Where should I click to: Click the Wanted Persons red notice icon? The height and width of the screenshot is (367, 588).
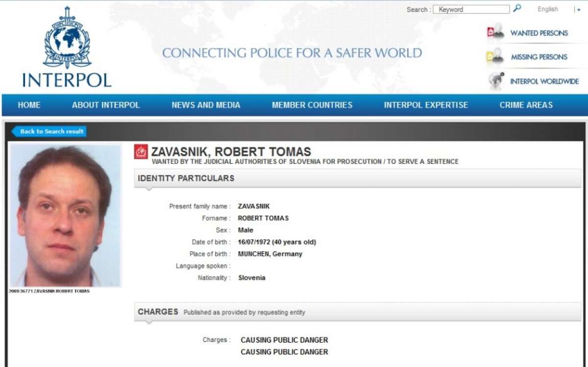pos(495,32)
